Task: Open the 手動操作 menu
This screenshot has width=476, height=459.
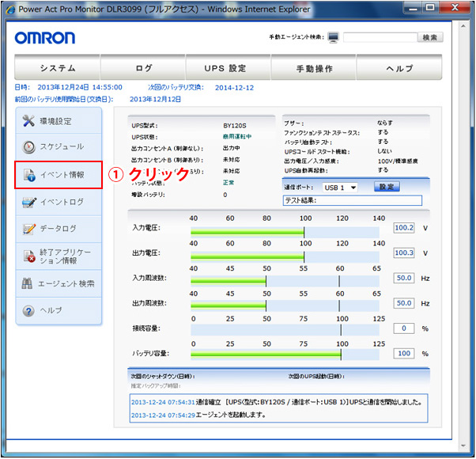Action: 315,69
